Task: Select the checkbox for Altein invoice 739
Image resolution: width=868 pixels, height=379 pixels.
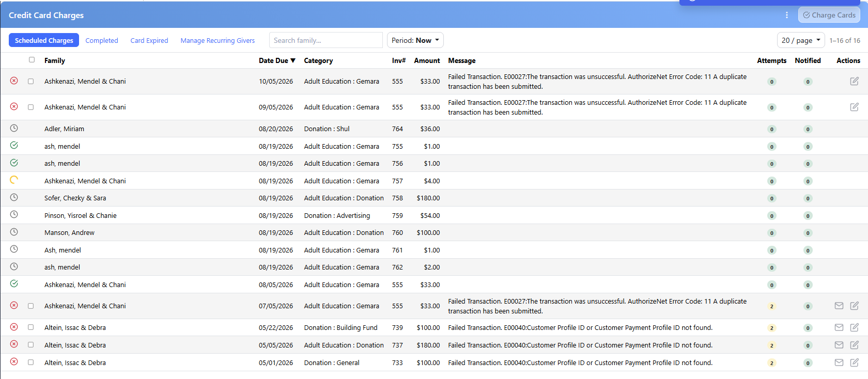Action: tap(31, 327)
